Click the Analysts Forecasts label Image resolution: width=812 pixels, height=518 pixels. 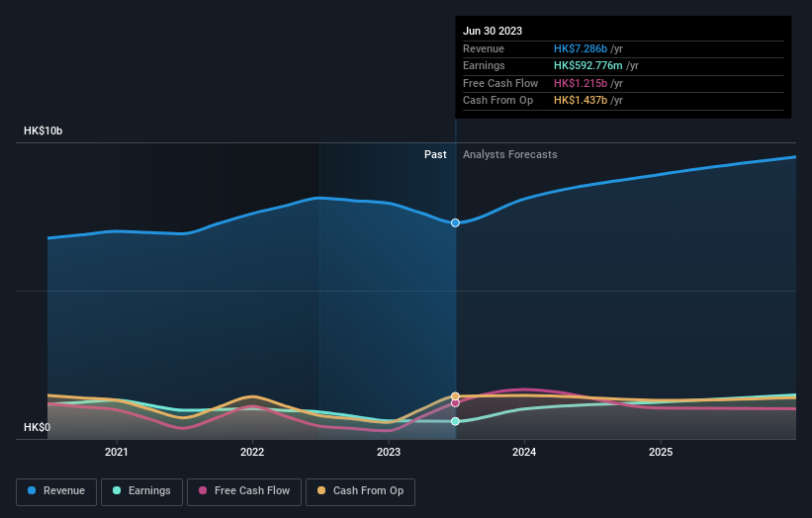tap(510, 155)
